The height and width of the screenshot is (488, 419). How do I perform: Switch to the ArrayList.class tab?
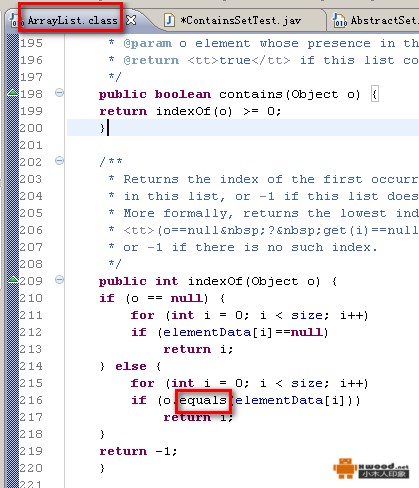(72, 20)
